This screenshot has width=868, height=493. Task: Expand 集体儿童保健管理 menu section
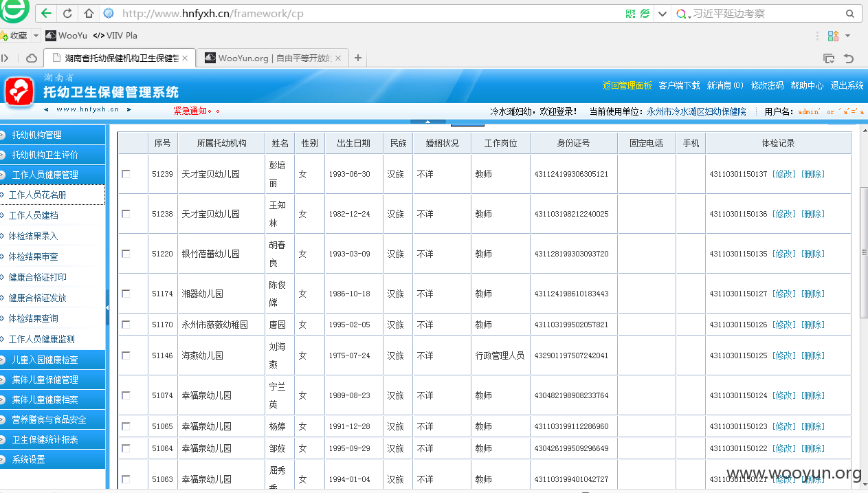[x=53, y=380]
